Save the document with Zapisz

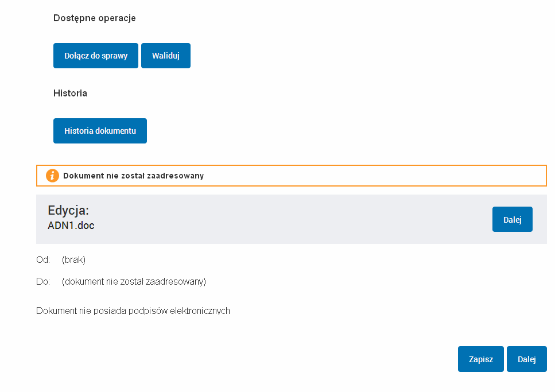pyautogui.click(x=480, y=359)
